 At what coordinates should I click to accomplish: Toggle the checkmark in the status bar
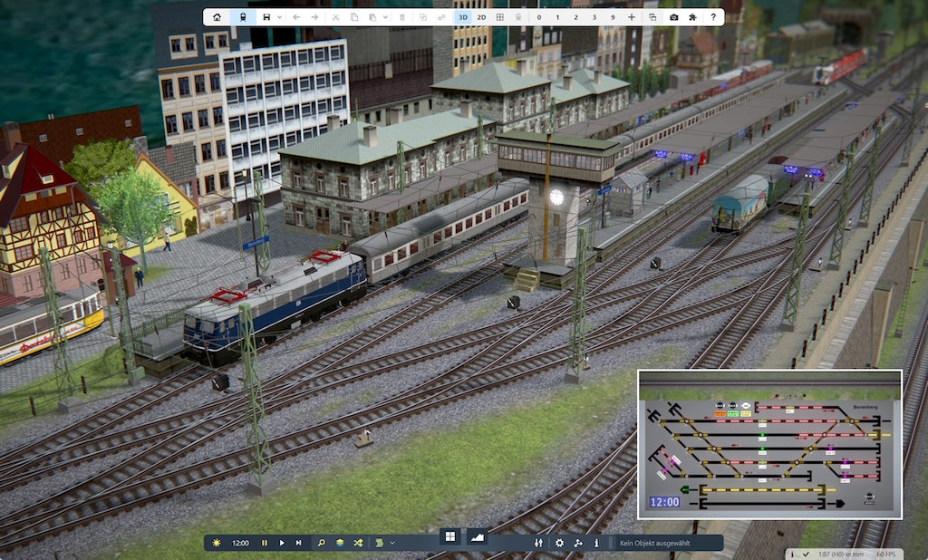807,553
